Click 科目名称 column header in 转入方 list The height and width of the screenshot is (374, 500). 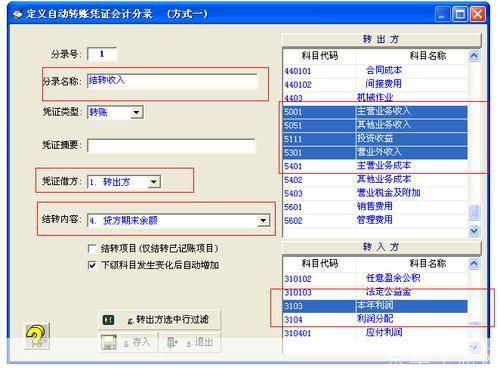click(428, 264)
